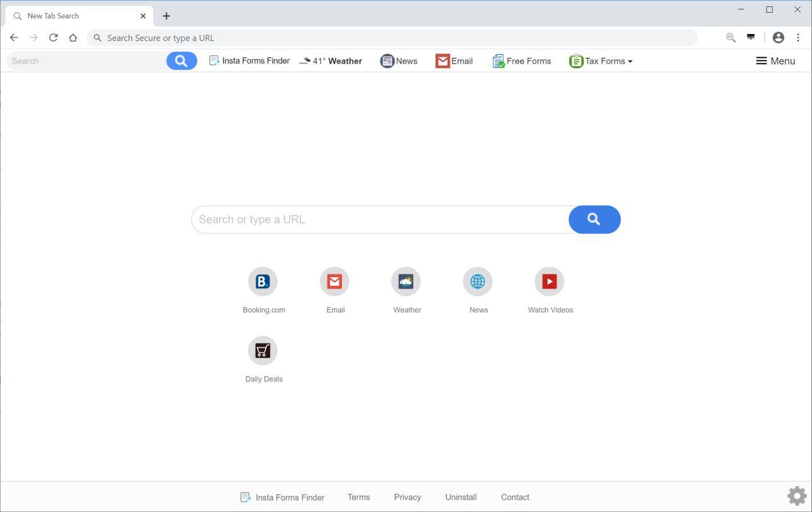Open the Booking.com shortcut icon
Image resolution: width=812 pixels, height=512 pixels.
click(262, 281)
